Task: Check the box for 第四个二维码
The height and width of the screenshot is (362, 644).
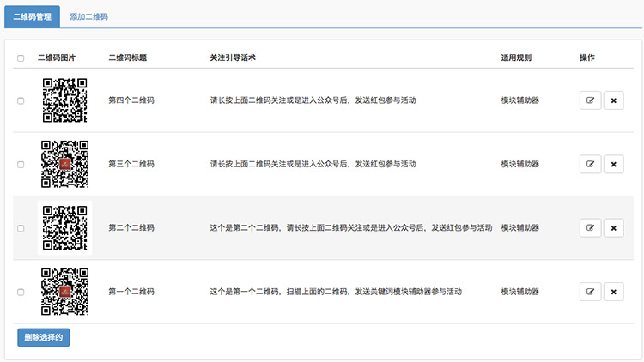Action: tap(21, 100)
